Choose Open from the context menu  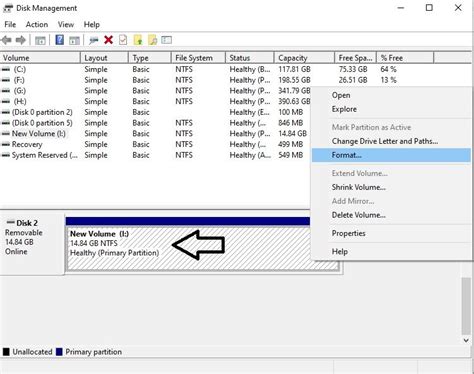341,95
